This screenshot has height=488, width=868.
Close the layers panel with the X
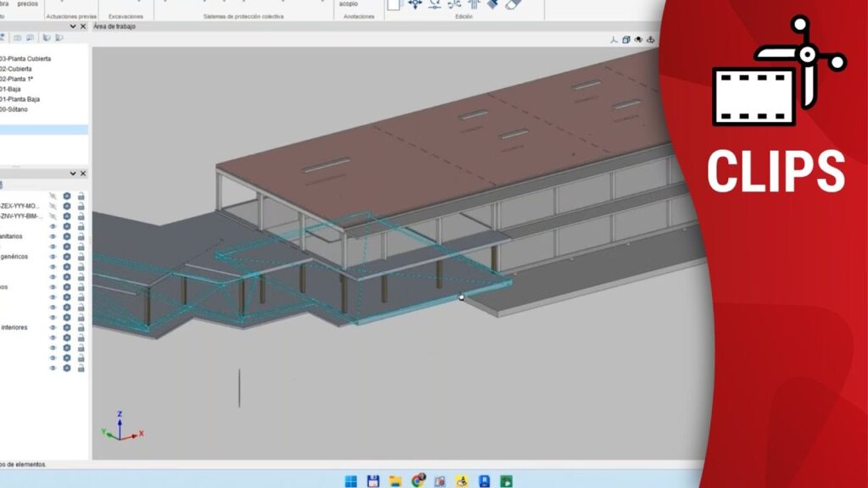[x=82, y=174]
